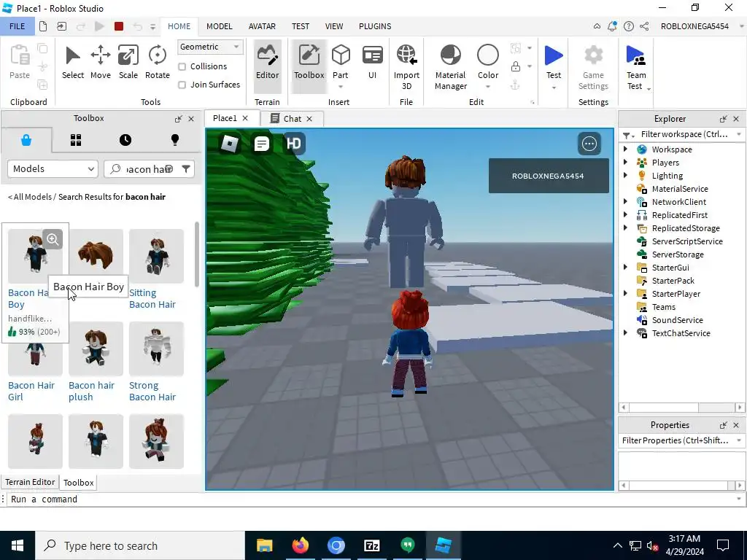Choose the Scale tool
Screen dimensions: 747x560
[x=128, y=63]
